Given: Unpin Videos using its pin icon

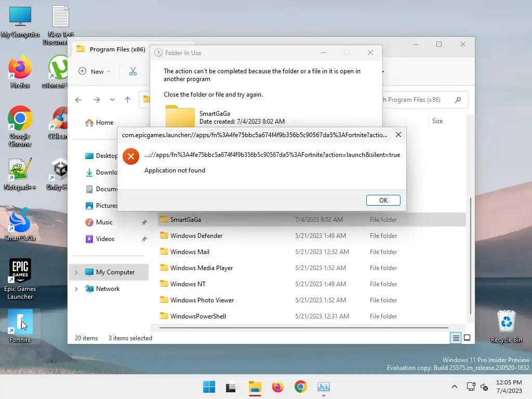Looking at the screenshot, I should [x=144, y=239].
